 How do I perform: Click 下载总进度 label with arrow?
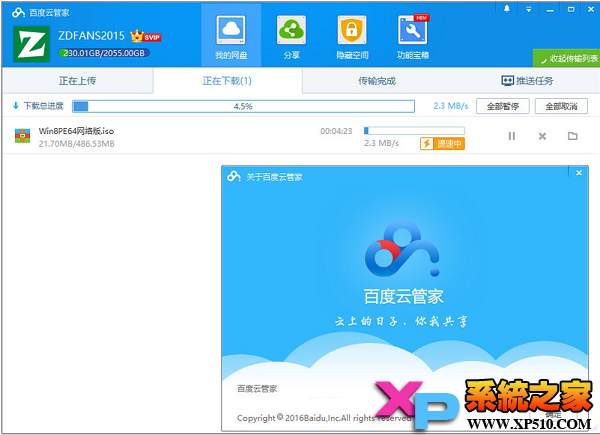38,106
